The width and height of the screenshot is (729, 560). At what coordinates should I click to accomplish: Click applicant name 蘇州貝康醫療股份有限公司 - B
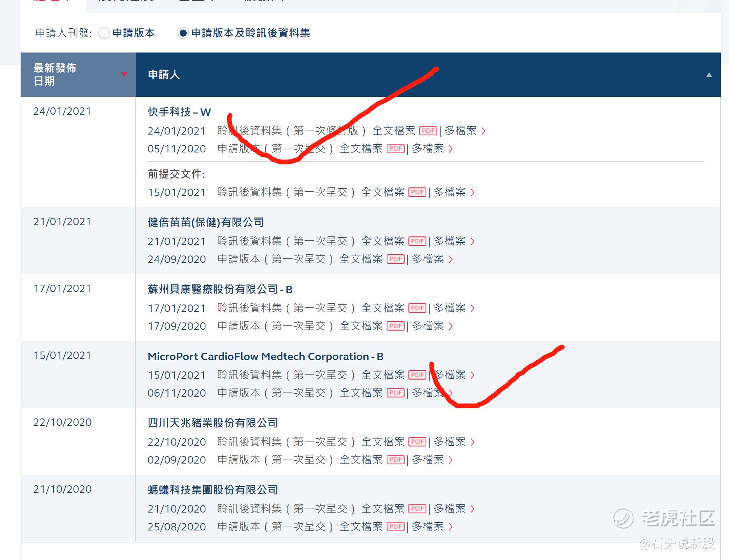220,289
